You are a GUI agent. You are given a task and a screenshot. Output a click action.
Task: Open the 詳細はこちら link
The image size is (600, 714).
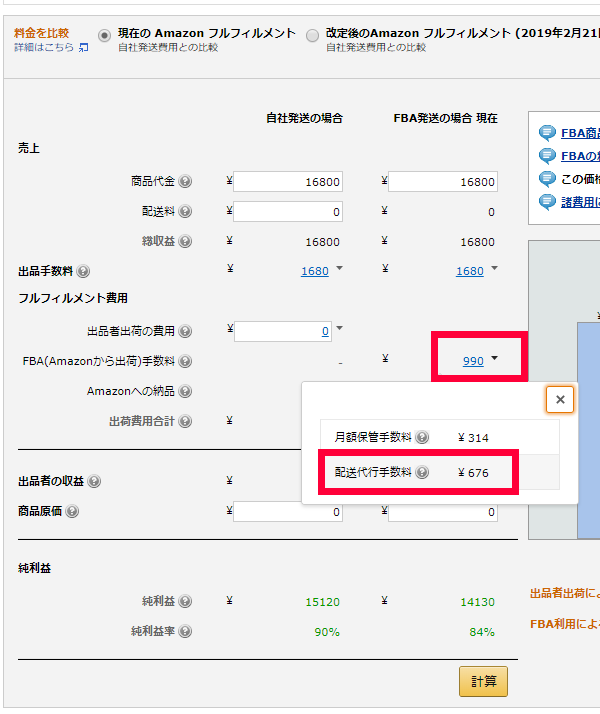click(x=51, y=47)
